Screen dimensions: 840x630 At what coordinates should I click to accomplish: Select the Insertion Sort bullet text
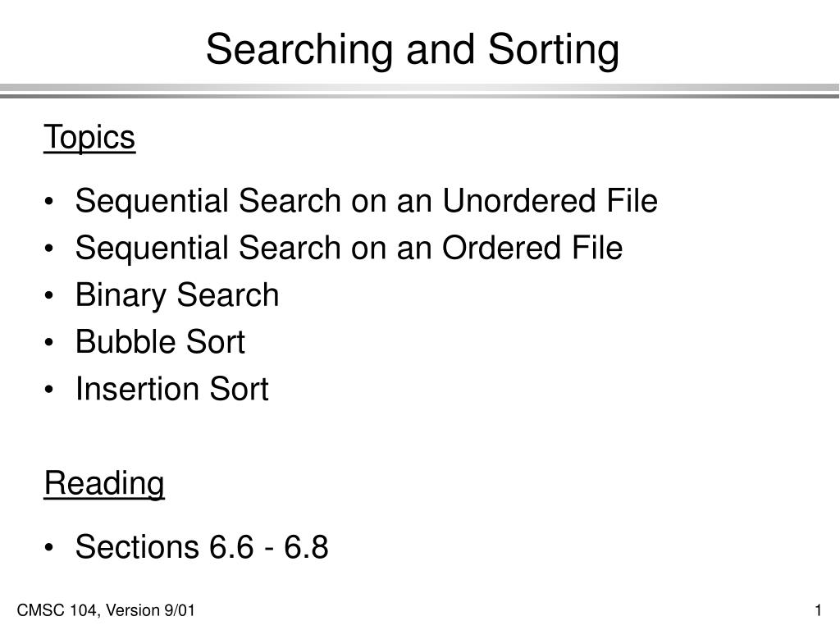172,389
